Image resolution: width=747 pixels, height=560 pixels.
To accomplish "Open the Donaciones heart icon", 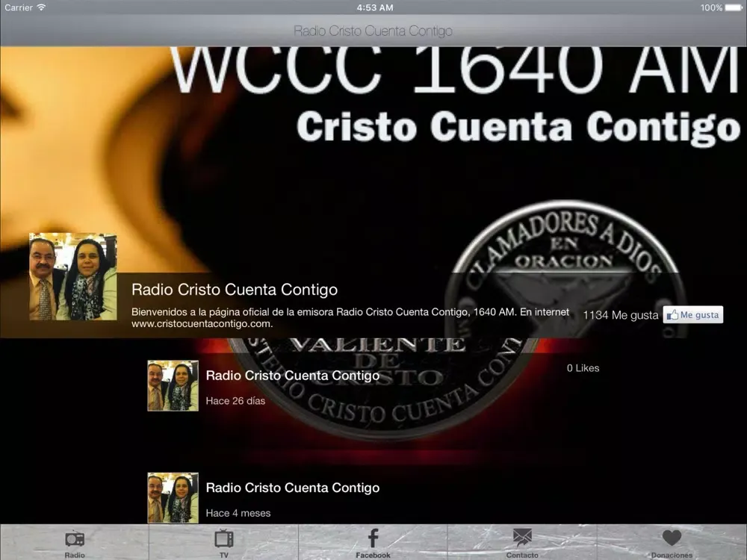I will coord(672,538).
